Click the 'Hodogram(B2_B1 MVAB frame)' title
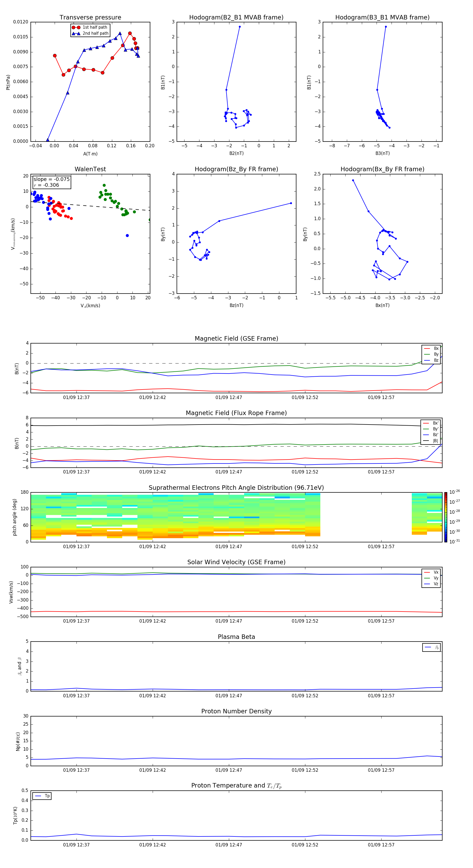 pyautogui.click(x=236, y=18)
